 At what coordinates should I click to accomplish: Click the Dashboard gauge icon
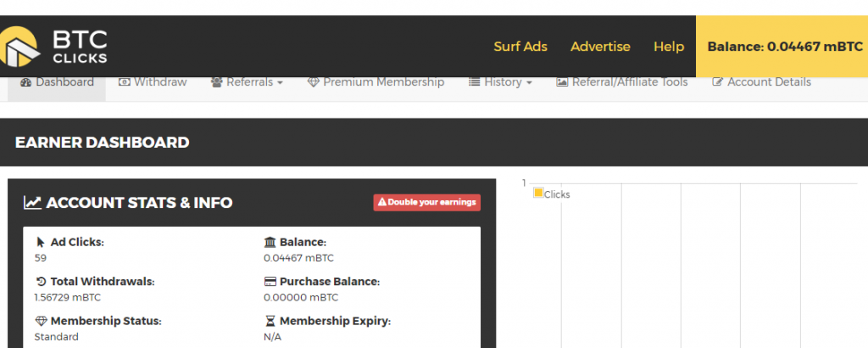(25, 82)
